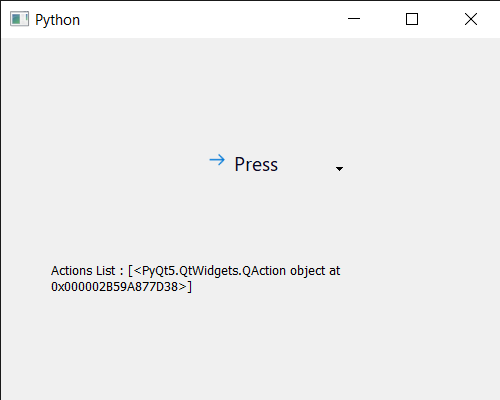Click the blue right-arrow icon beside Press
The height and width of the screenshot is (400, 500).
(217, 160)
